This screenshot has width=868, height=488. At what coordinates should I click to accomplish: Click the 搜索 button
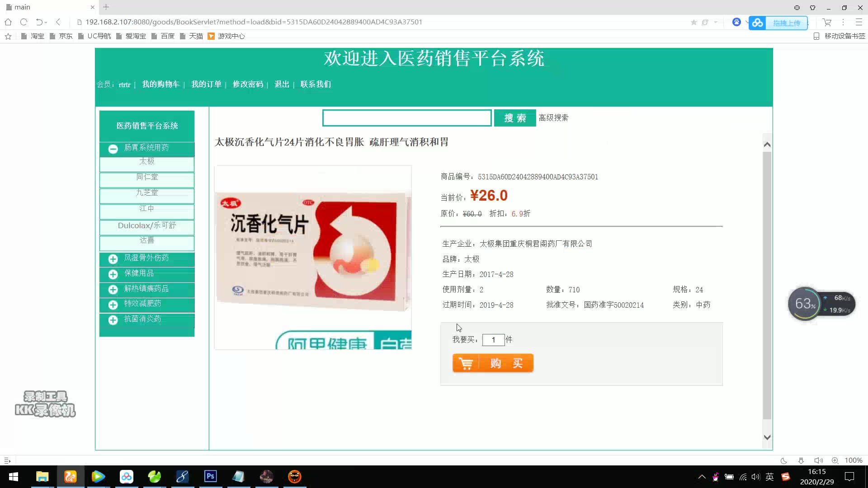point(515,118)
